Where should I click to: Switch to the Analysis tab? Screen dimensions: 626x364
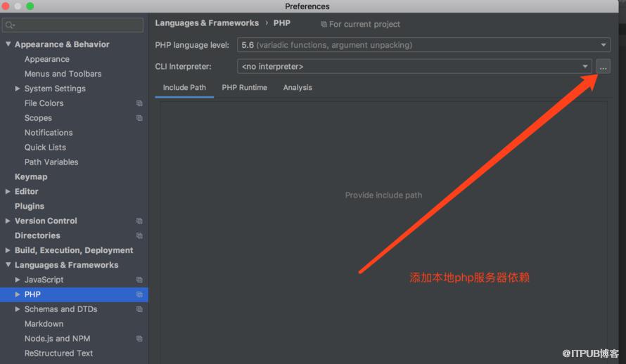pyautogui.click(x=298, y=88)
